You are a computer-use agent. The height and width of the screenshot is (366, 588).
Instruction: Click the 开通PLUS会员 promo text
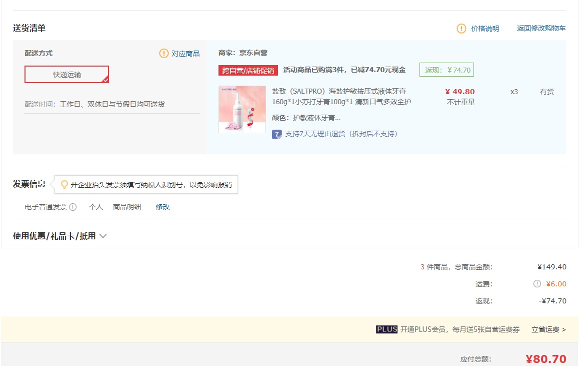(460, 329)
